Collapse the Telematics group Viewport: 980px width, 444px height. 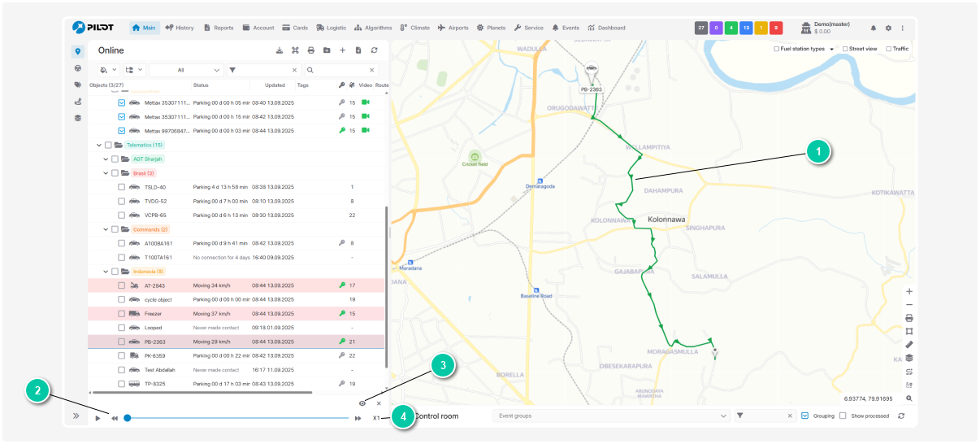(98, 145)
